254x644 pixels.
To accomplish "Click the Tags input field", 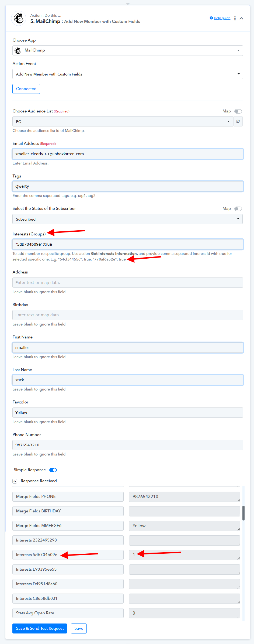I will point(128,186).
